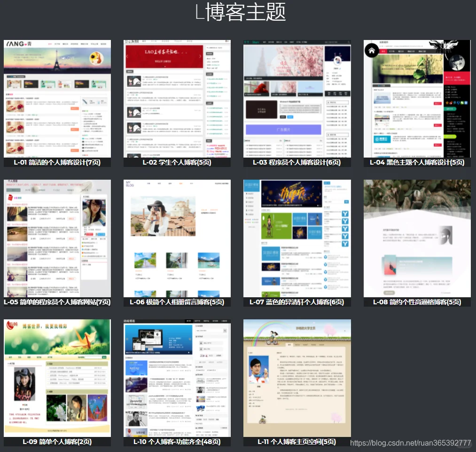The image size is (476, 452).
Task: View the L-11 个人博客主页空间 thumbnail
Action: (x=297, y=378)
